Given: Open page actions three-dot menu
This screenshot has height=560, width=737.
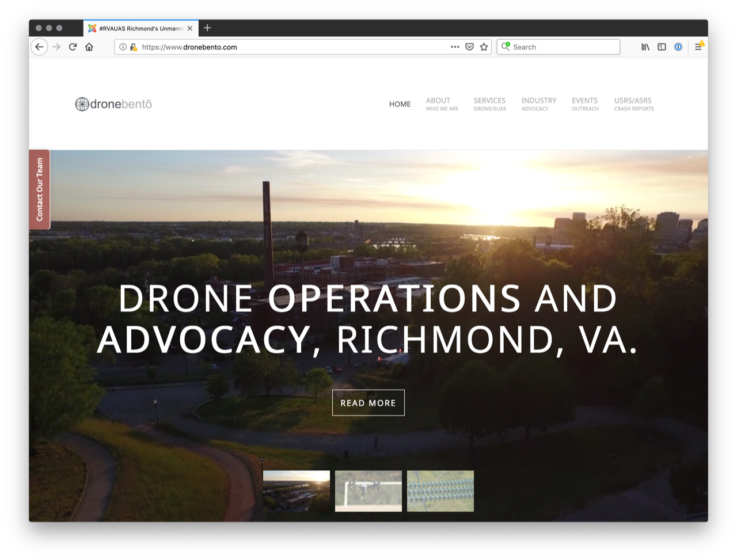Looking at the screenshot, I should pyautogui.click(x=455, y=47).
